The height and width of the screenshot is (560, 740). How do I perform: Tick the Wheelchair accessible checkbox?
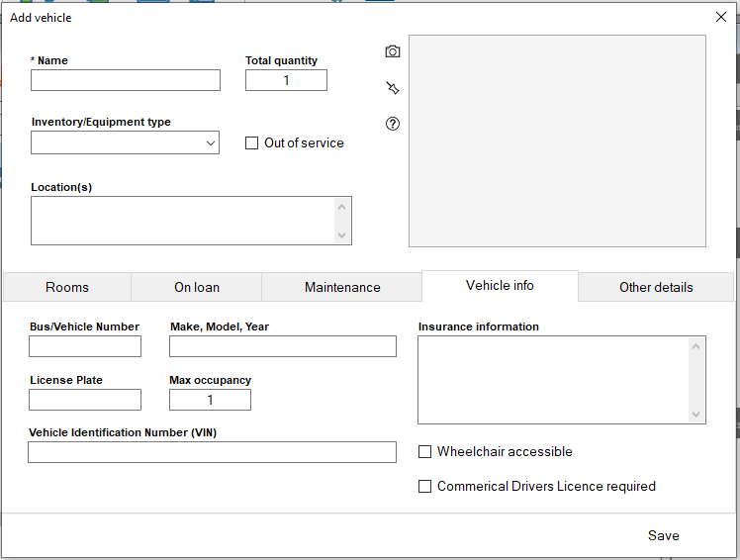pos(425,452)
